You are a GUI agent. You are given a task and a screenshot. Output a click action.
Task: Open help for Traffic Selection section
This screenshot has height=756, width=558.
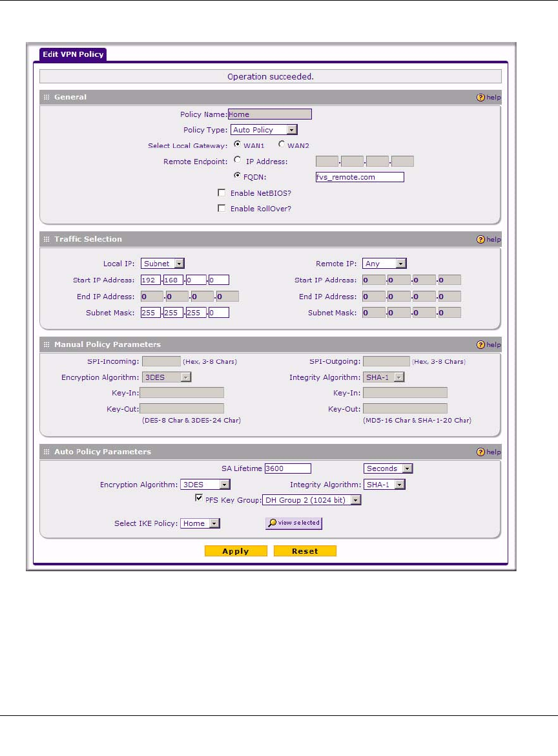489,240
